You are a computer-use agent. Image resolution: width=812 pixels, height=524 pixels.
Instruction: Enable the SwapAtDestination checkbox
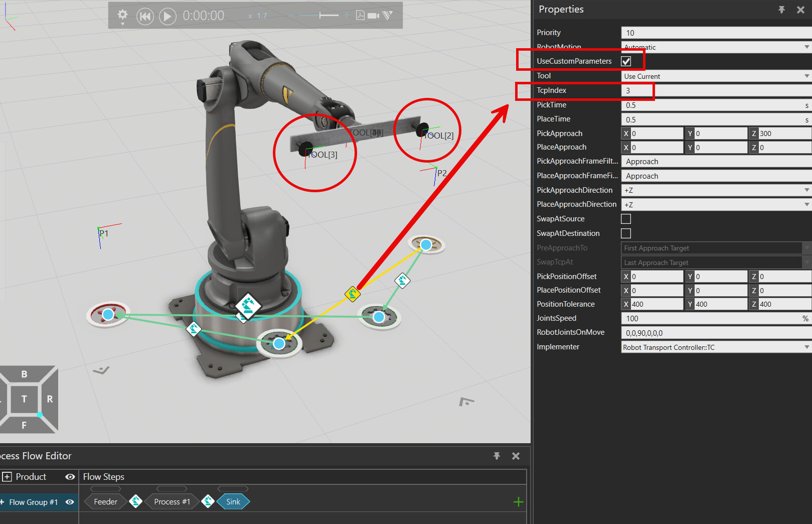626,233
